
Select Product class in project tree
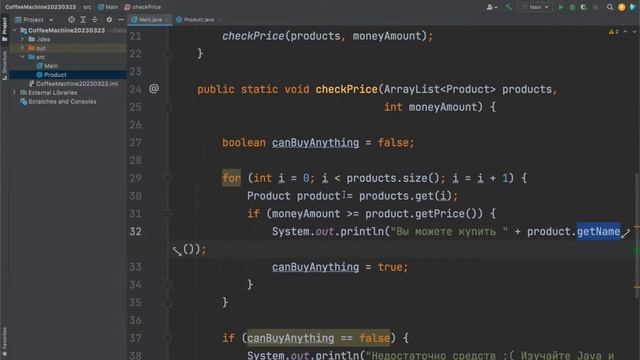click(x=51, y=75)
